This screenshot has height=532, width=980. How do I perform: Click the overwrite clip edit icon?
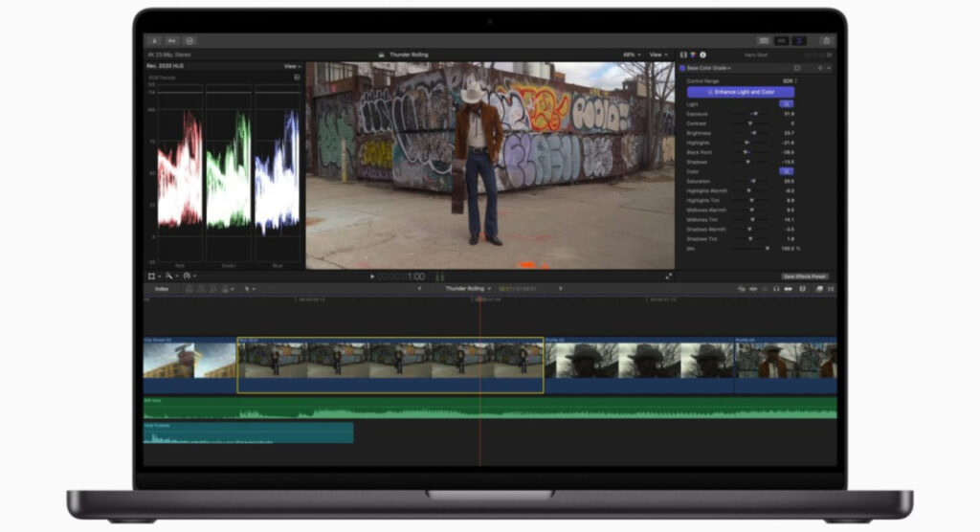point(225,289)
